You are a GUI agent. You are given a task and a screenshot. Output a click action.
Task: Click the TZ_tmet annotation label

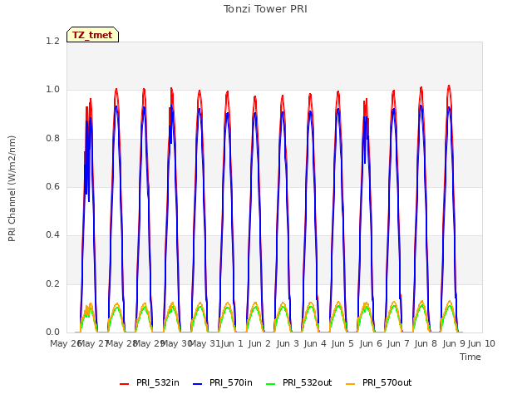[92, 35]
